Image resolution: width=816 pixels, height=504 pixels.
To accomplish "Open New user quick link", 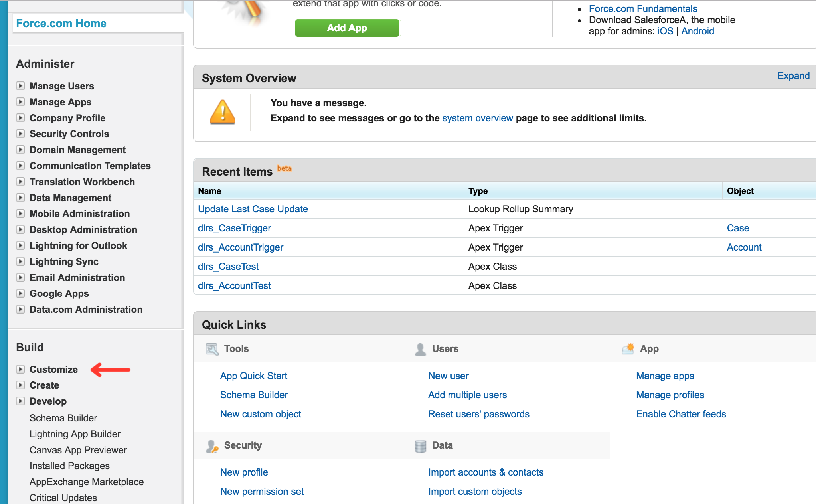I will pyautogui.click(x=449, y=376).
